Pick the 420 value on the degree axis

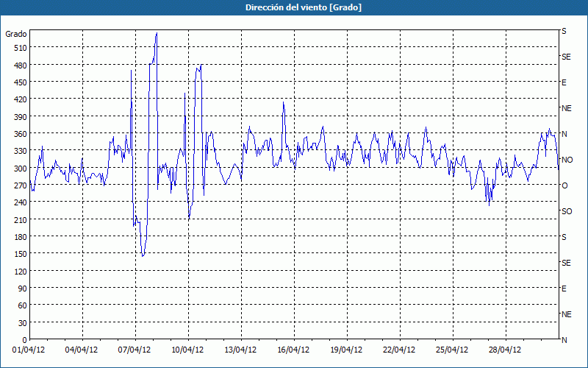[21, 99]
